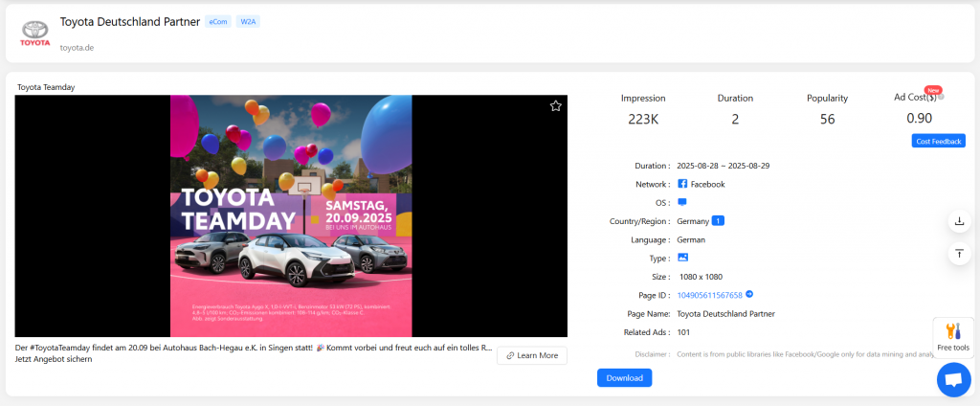Open the Free tools panel

[952, 336]
